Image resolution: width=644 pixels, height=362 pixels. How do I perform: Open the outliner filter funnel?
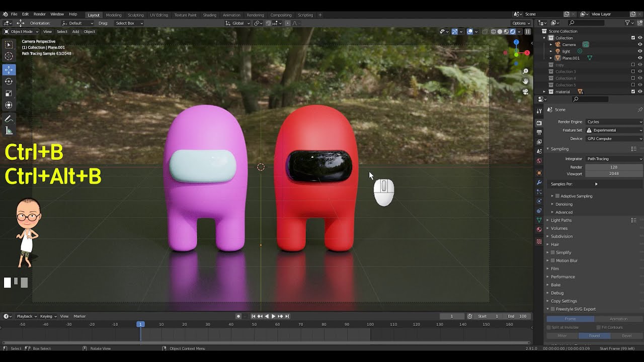(627, 23)
